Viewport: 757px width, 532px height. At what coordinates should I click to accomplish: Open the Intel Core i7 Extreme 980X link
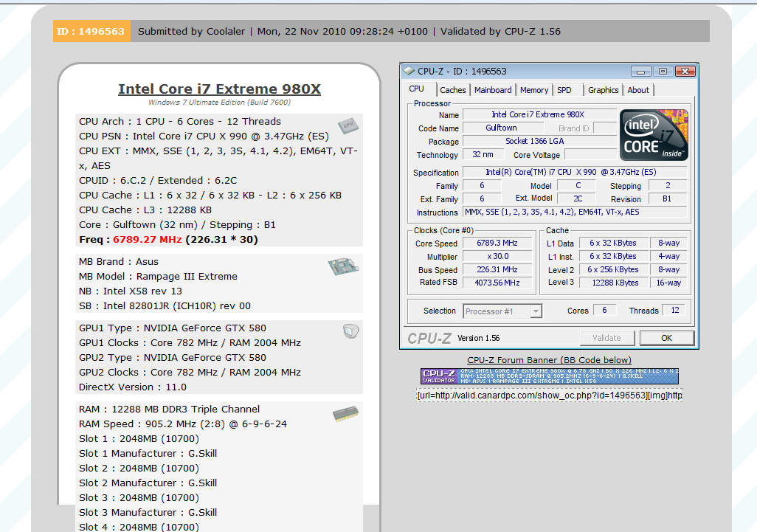coord(220,89)
